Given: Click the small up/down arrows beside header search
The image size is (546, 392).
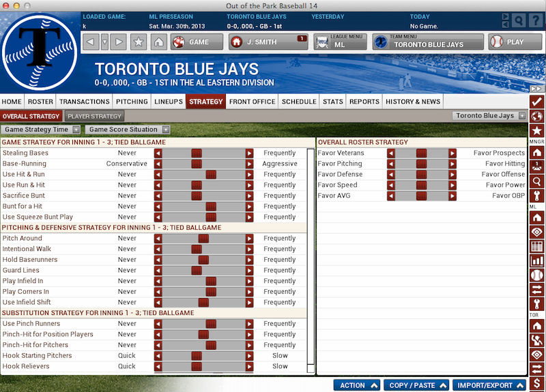Looking at the screenshot, I should (x=505, y=20).
